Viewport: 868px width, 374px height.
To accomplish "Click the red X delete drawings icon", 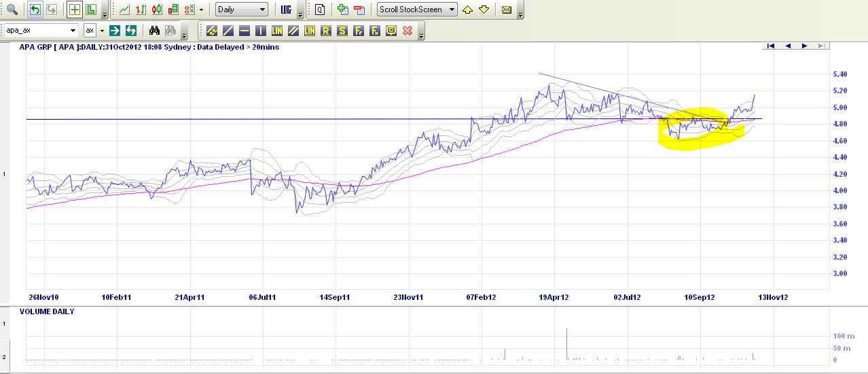I will [407, 31].
